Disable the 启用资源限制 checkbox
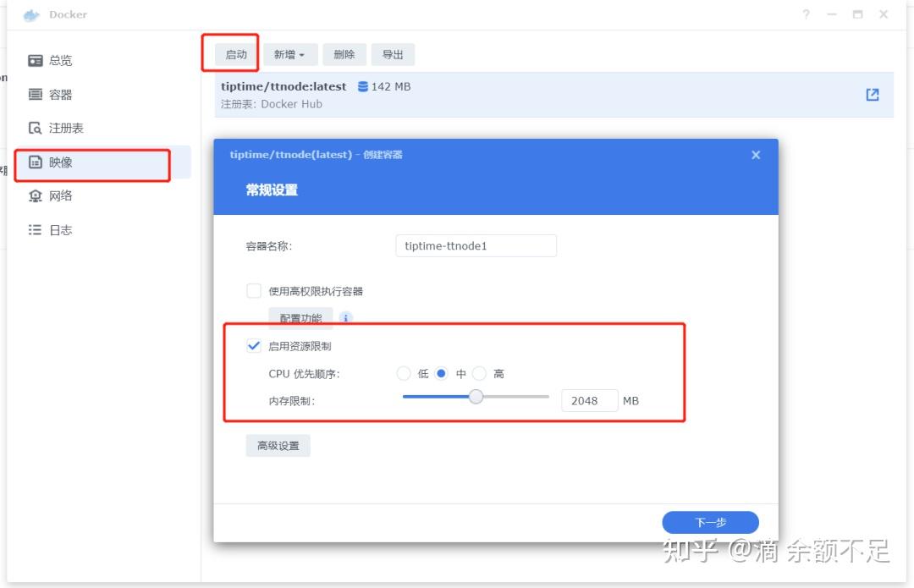This screenshot has height=588, width=914. click(254, 345)
